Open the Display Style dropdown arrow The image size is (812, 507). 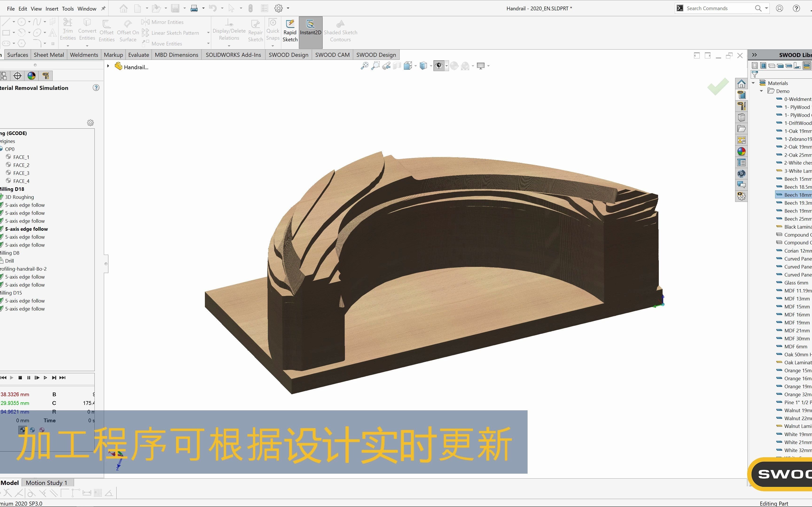[431, 66]
